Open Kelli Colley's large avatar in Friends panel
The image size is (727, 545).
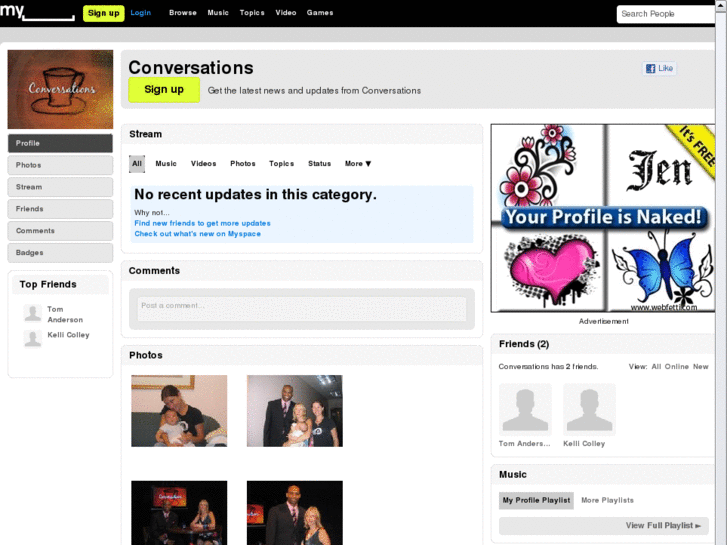(589, 410)
